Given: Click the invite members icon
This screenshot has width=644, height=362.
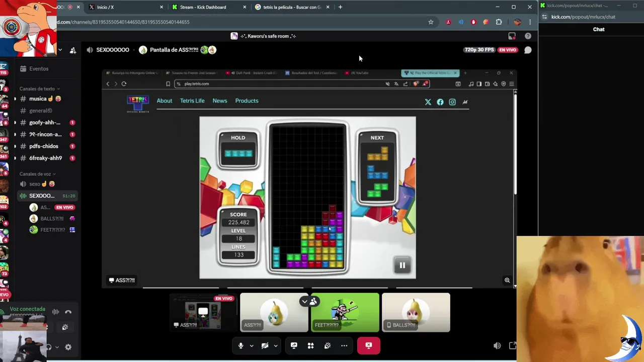Looking at the screenshot, I should tap(73, 50).
